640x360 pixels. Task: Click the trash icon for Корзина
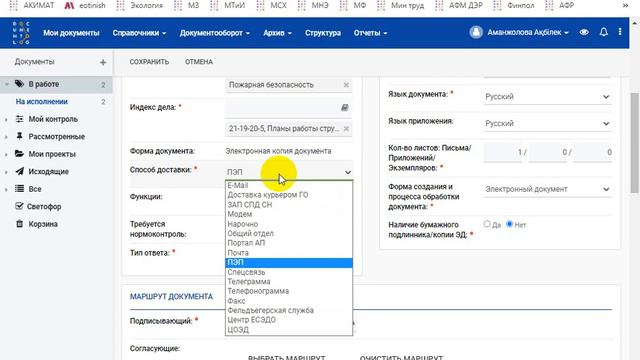(x=19, y=224)
